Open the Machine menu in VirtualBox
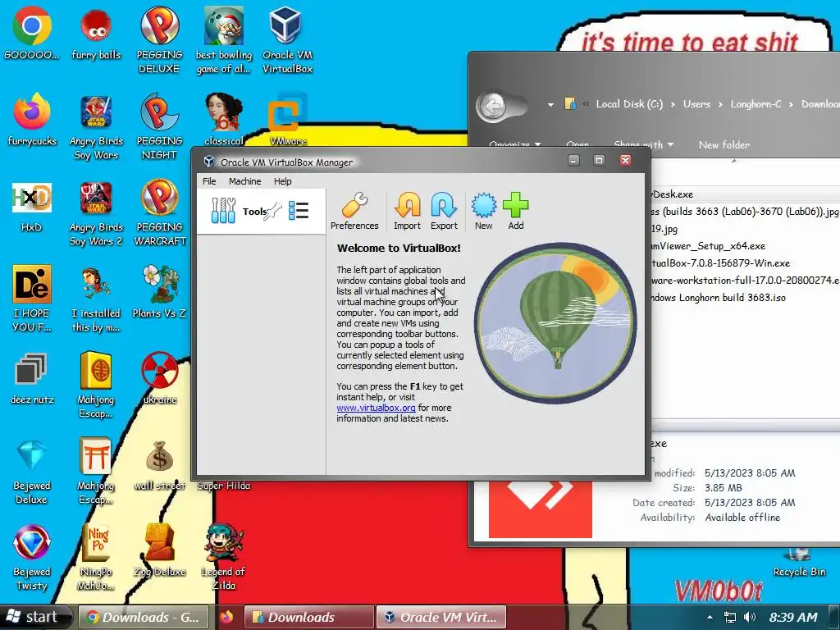Screen dimensions: 840x630 (x=244, y=181)
